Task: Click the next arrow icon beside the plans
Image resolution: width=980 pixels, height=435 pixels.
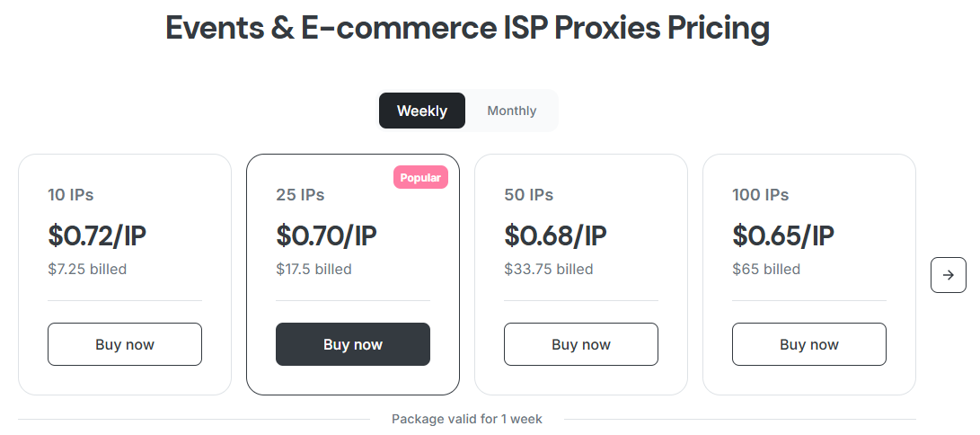Action: [x=948, y=275]
